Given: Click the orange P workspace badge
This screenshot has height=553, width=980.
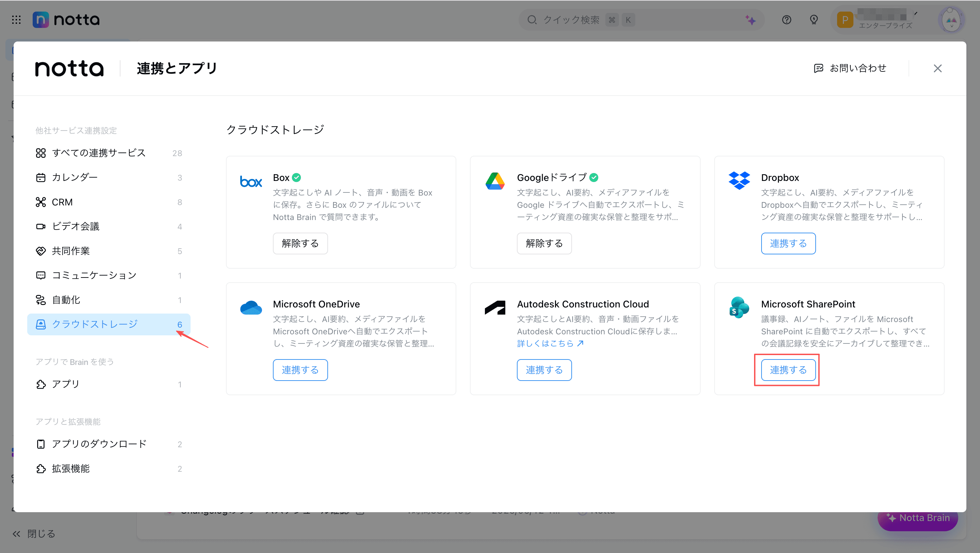Looking at the screenshot, I should pyautogui.click(x=845, y=20).
